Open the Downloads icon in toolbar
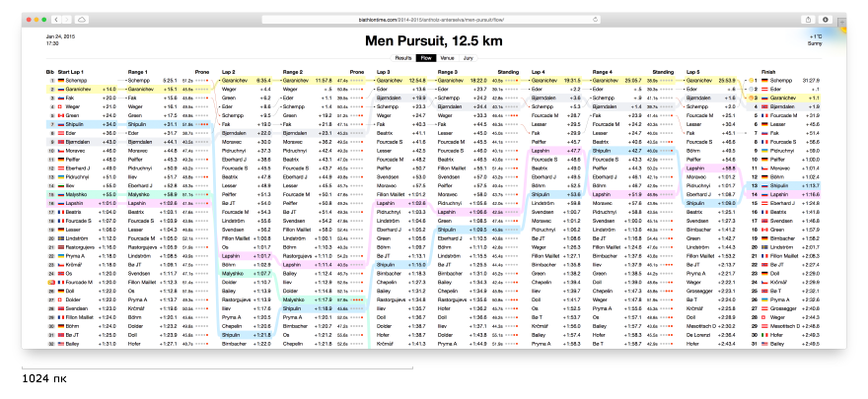 click(x=824, y=20)
